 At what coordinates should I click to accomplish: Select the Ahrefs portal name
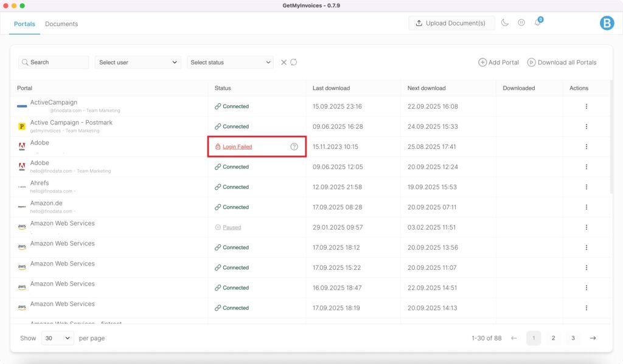[x=40, y=183]
